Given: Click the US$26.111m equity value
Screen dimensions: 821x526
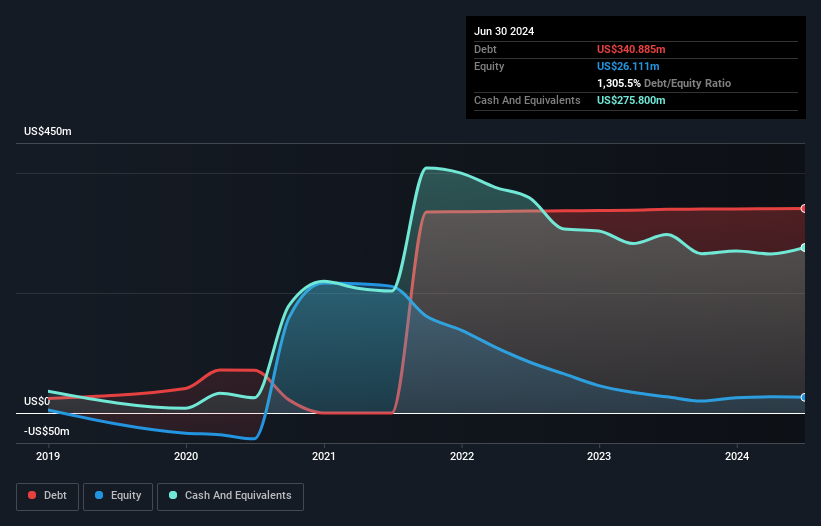Looking at the screenshot, I should click(628, 66).
